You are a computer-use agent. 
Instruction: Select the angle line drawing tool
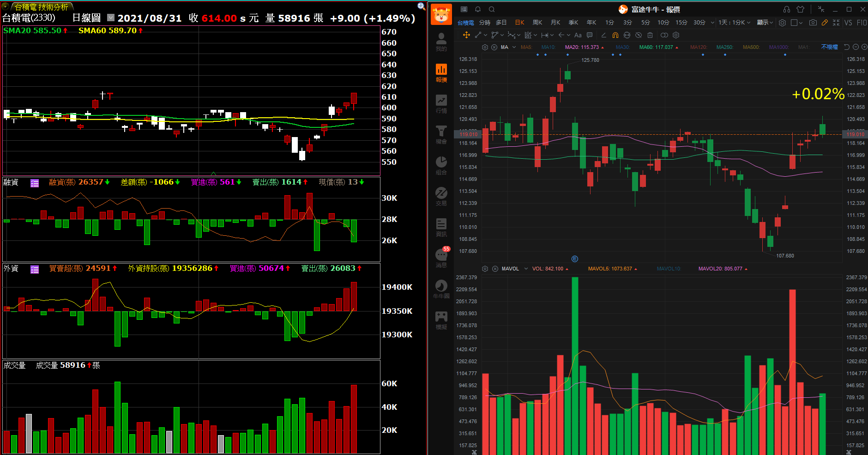pos(603,35)
